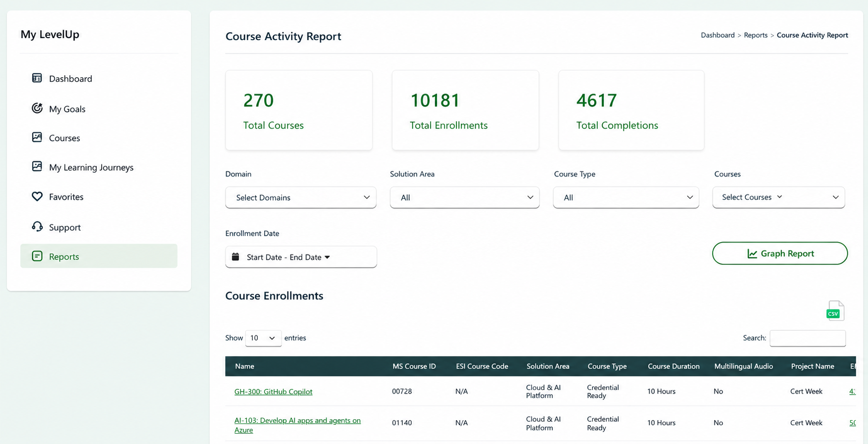Click the Support headset icon

[37, 227]
